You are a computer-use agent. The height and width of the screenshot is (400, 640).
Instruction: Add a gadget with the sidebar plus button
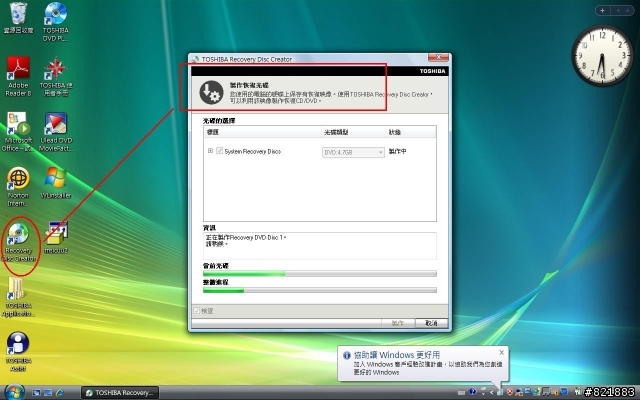click(x=602, y=11)
